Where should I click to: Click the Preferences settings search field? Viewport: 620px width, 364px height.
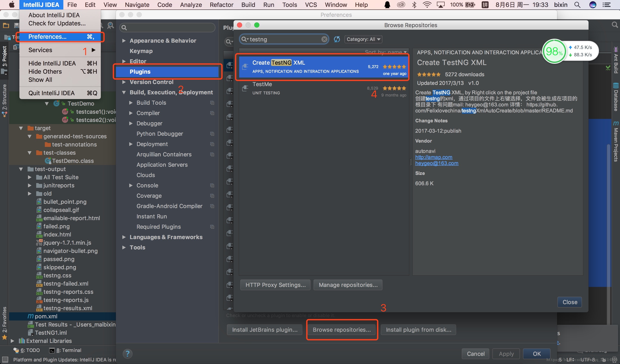tap(167, 28)
